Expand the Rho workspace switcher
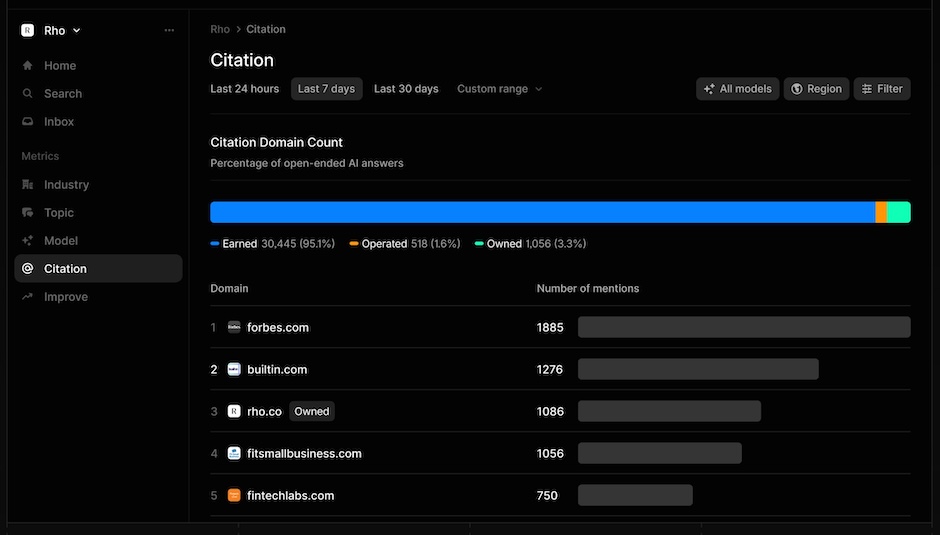The width and height of the screenshot is (940, 535). click(x=51, y=31)
